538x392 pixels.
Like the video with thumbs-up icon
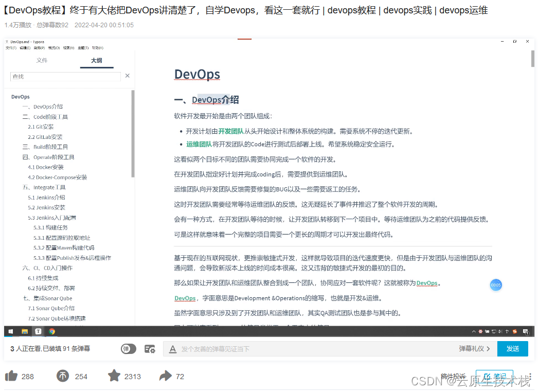pyautogui.click(x=11, y=376)
